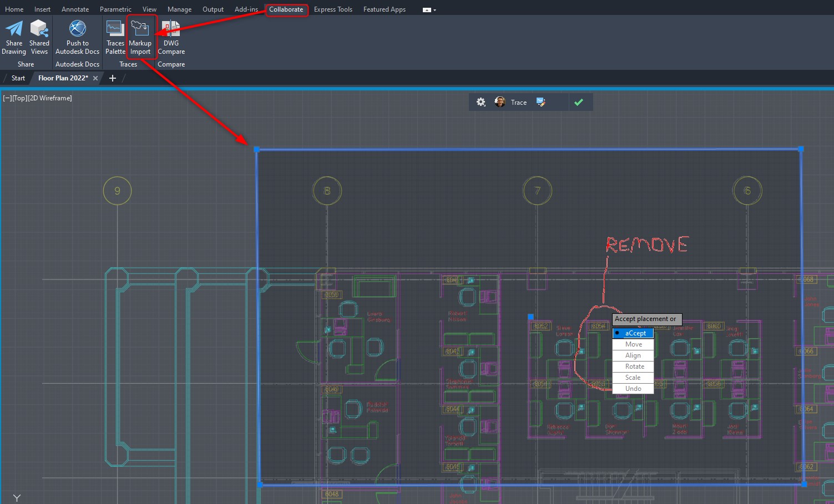The image size is (834, 504).
Task: Choose Scale from the placement options
Action: point(633,377)
